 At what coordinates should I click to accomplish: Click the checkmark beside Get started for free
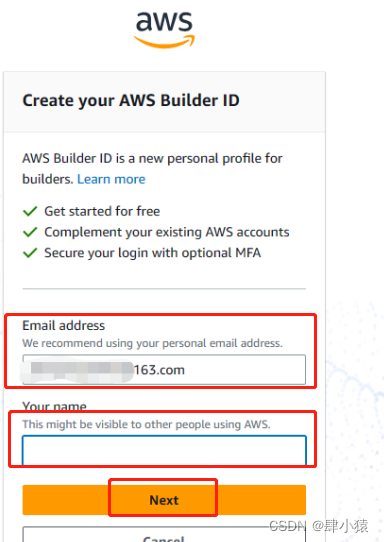30,211
